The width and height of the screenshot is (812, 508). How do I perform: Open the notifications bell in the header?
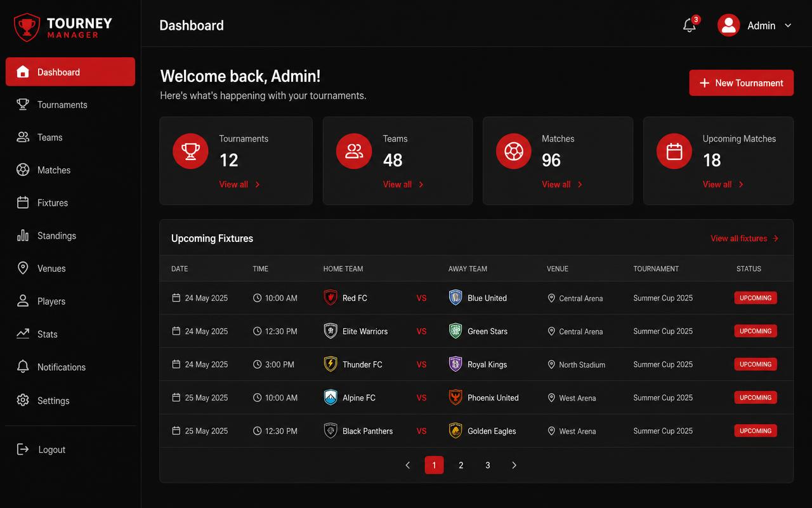(x=690, y=25)
